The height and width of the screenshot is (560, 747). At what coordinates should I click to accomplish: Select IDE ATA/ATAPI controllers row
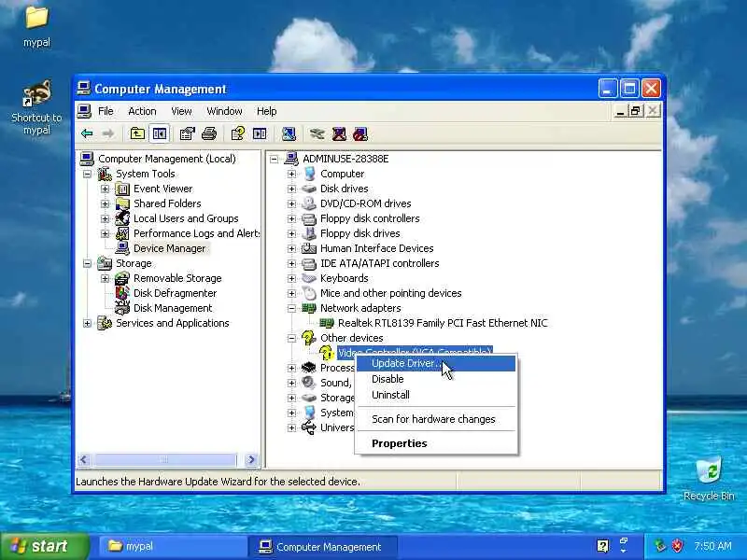point(380,263)
